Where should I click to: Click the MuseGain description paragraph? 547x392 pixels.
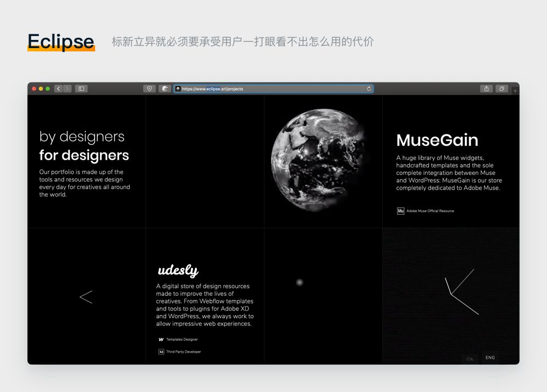pos(449,173)
